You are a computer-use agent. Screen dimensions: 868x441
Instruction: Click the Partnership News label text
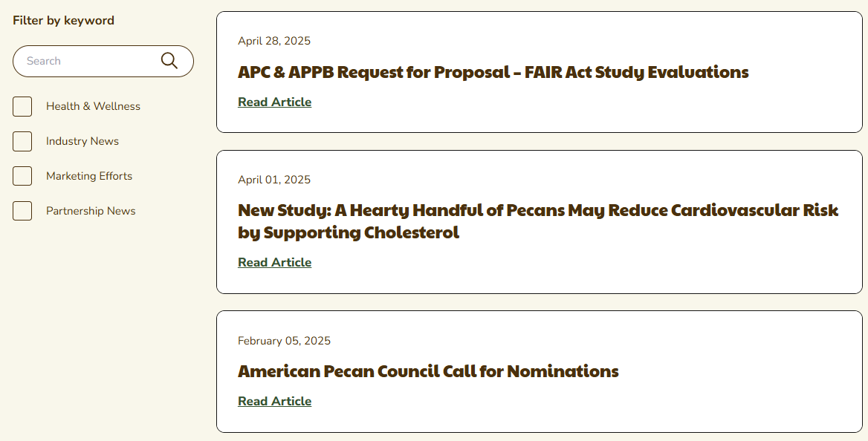(91, 211)
